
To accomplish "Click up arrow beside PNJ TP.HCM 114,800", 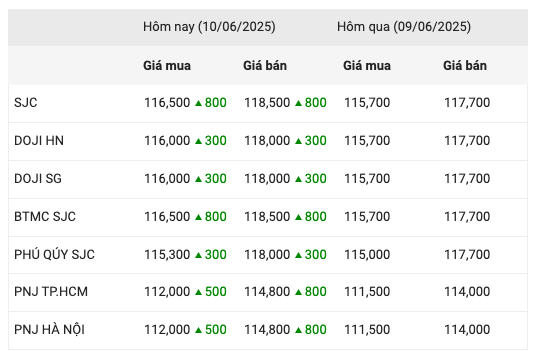I will click(x=299, y=292).
